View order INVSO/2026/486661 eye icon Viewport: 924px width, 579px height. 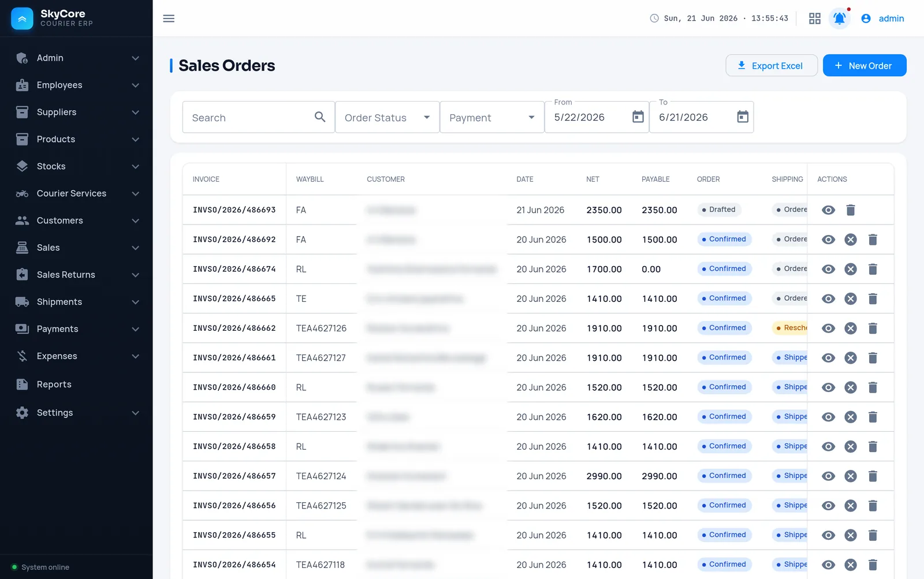[828, 358]
